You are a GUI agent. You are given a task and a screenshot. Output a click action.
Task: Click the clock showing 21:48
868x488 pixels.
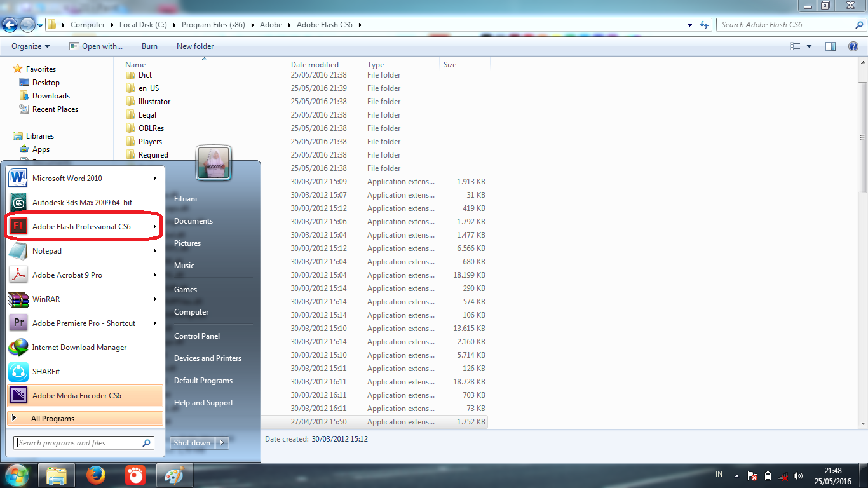[833, 471]
